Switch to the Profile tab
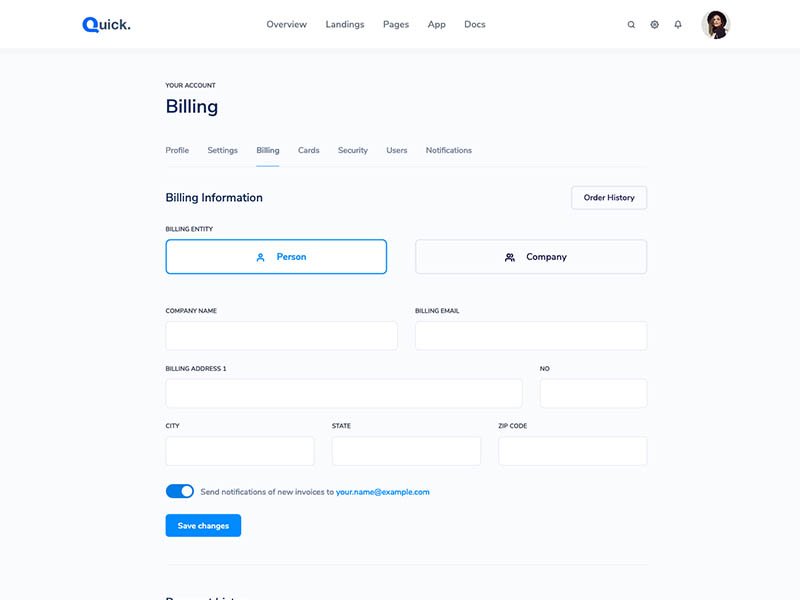Screen dimensions: 800x600 pos(177,150)
